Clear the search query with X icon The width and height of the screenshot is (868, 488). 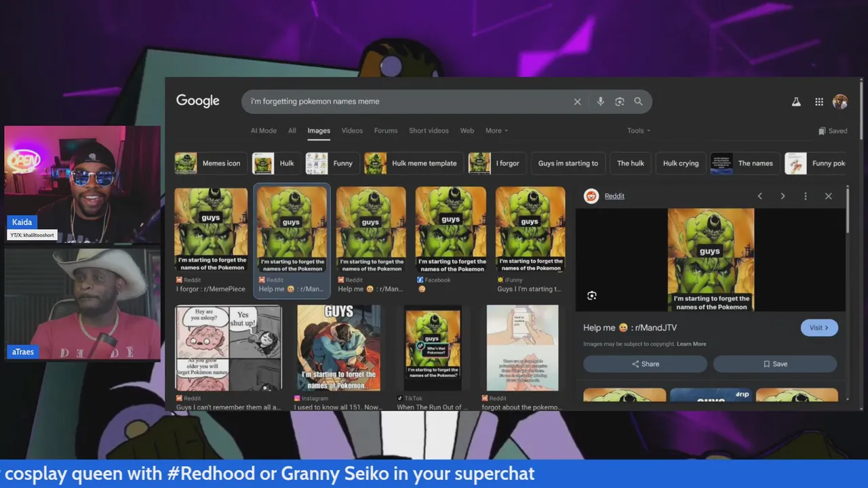577,102
